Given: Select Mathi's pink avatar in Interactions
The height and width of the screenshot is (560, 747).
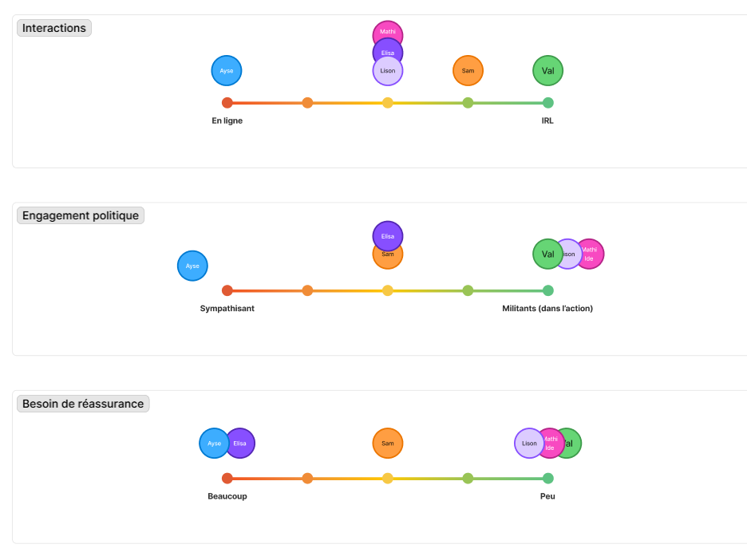Looking at the screenshot, I should 388,30.
